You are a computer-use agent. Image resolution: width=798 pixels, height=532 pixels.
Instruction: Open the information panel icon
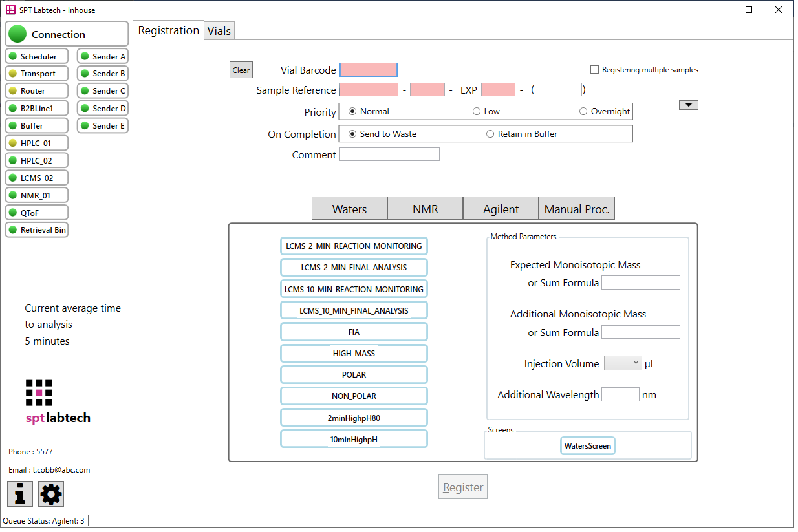(x=19, y=493)
